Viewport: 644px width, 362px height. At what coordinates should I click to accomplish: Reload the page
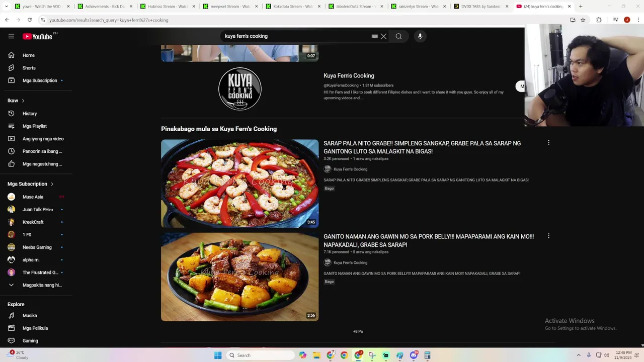pyautogui.click(x=30, y=20)
